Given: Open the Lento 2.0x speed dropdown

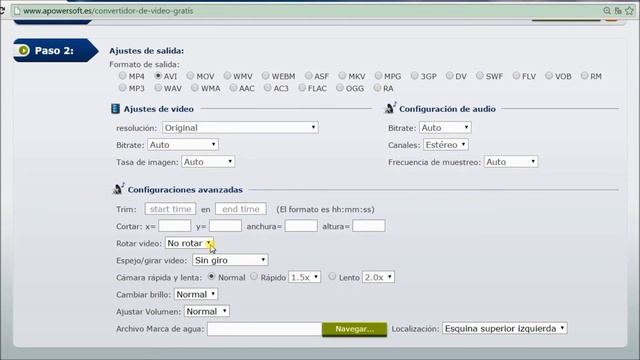Looking at the screenshot, I should (378, 277).
